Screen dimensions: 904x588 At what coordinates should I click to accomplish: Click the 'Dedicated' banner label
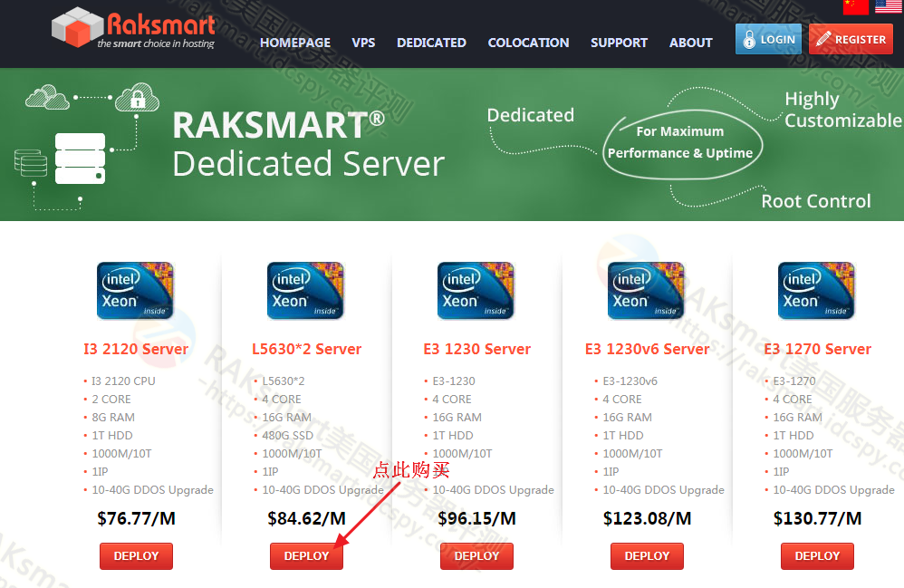click(x=531, y=115)
